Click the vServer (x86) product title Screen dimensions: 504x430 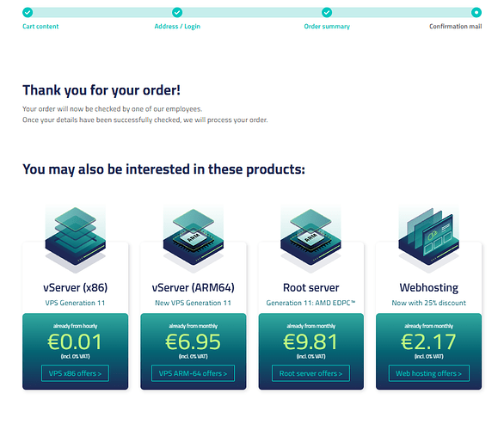pos(75,287)
